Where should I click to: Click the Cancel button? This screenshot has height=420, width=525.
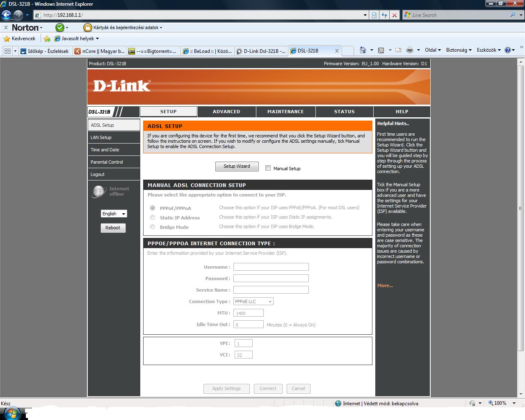[x=298, y=388]
